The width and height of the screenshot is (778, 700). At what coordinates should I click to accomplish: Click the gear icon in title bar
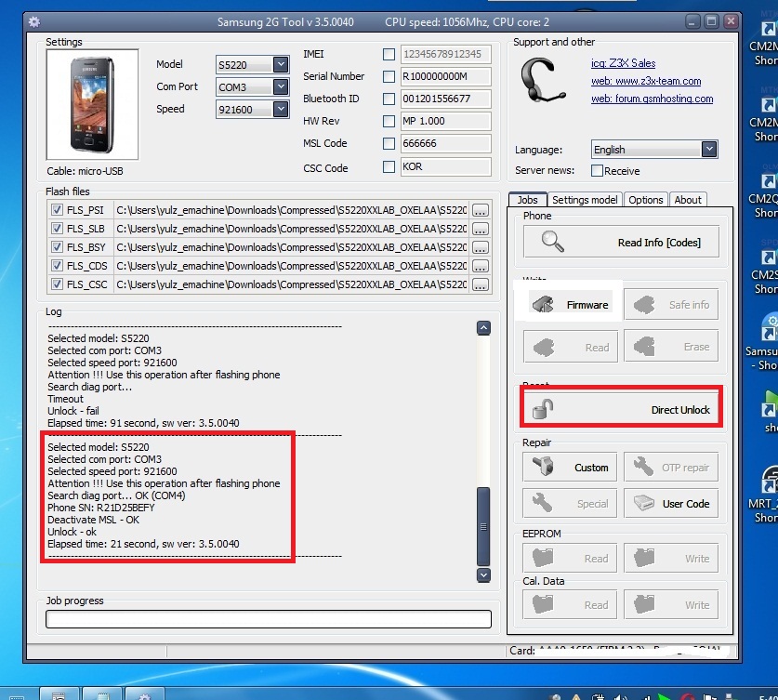tap(34, 21)
